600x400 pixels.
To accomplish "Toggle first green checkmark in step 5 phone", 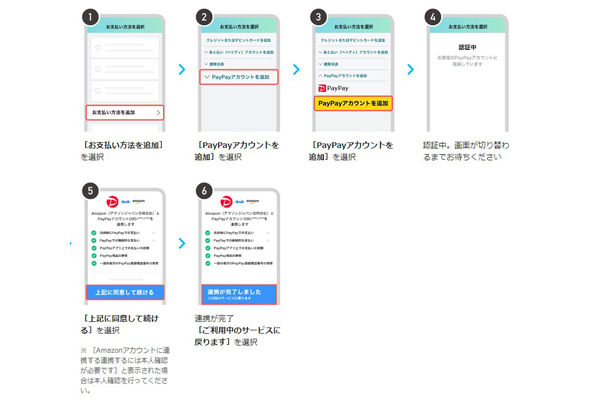I will click(x=94, y=233).
